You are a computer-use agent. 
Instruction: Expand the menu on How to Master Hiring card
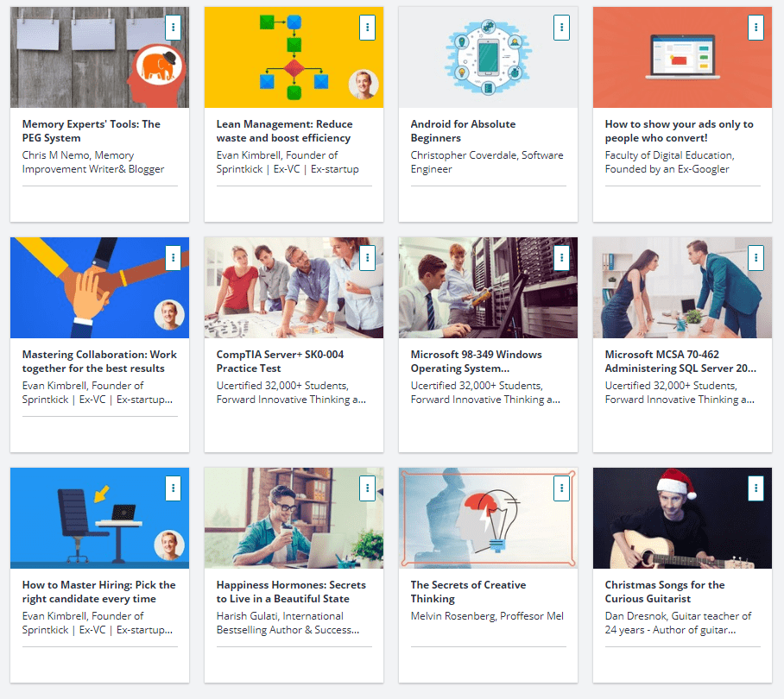tap(173, 488)
